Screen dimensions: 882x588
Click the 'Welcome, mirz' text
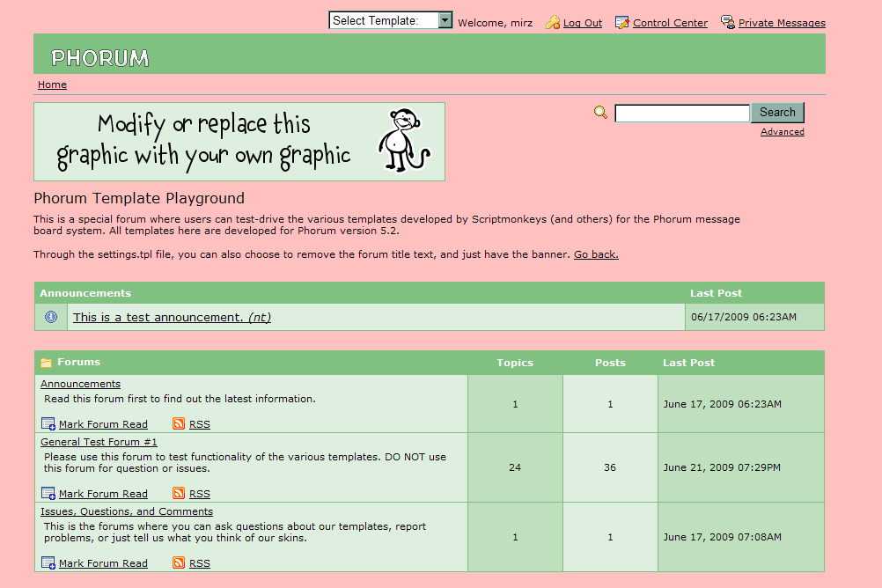pos(495,23)
